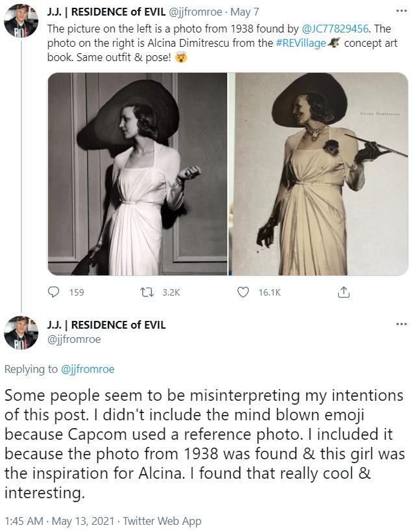
Task: Open the share icon under the photos
Action: click(342, 292)
